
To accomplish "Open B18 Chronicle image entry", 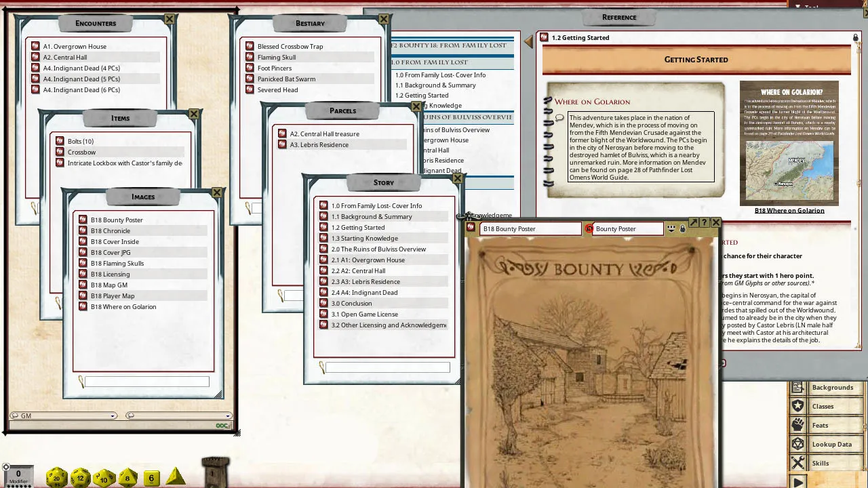I will point(111,231).
